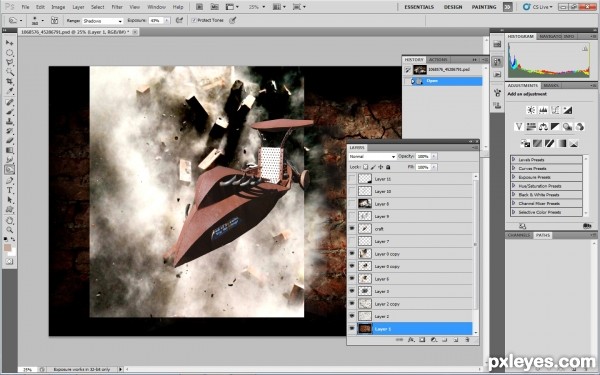The height and width of the screenshot is (375, 600).
Task: Expand Hue/Saturation Presets list
Action: click(x=514, y=186)
